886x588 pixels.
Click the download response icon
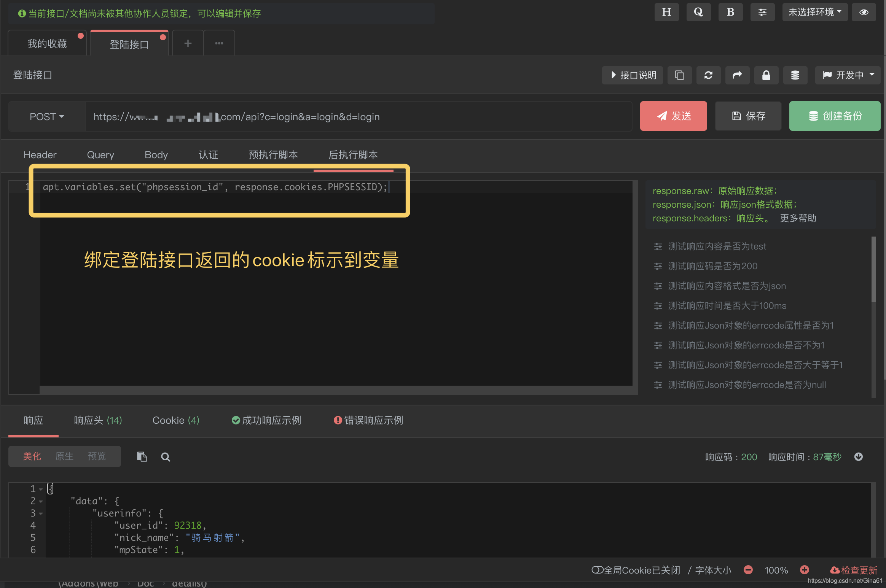[859, 457]
